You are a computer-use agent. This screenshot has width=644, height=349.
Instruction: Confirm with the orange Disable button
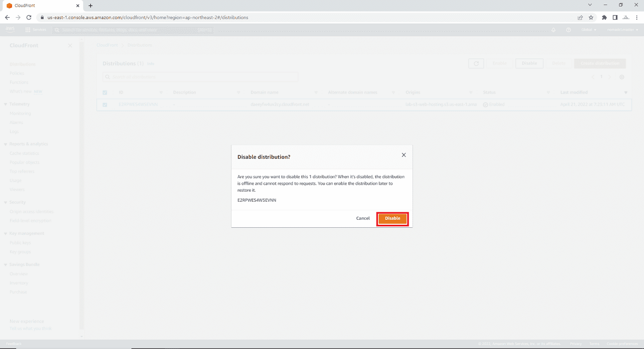point(392,218)
